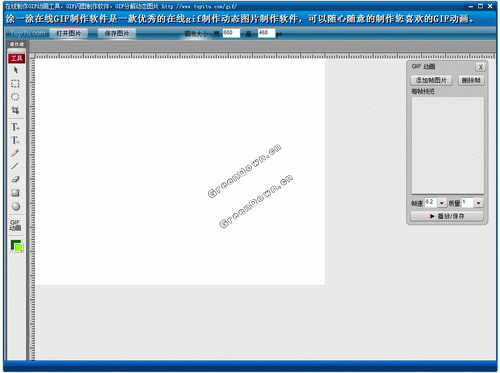
Task: Close the GIF 动画 panel with X
Action: 481,67
